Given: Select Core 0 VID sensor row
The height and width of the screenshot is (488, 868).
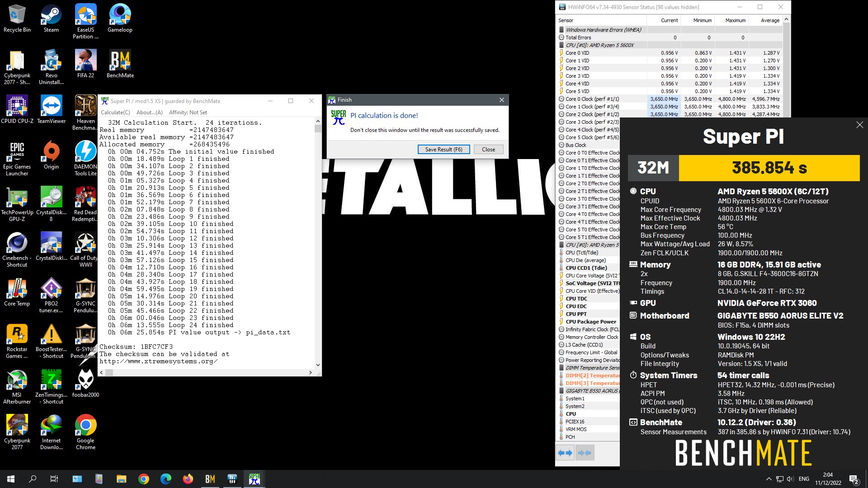Looking at the screenshot, I should click(x=670, y=53).
